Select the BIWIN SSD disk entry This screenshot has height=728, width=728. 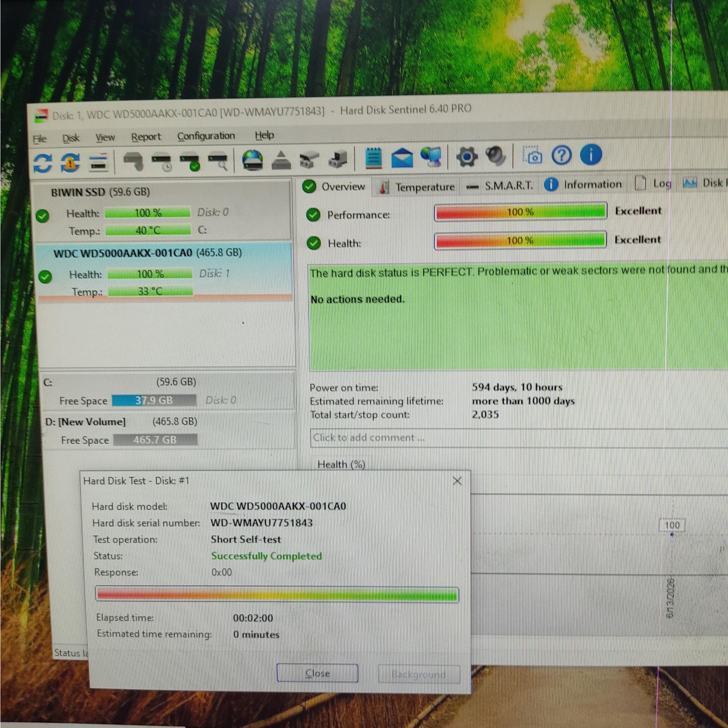click(164, 211)
